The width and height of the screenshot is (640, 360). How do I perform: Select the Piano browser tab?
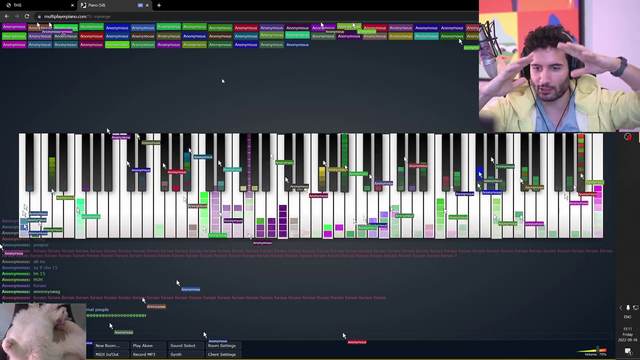pyautogui.click(x=114, y=5)
